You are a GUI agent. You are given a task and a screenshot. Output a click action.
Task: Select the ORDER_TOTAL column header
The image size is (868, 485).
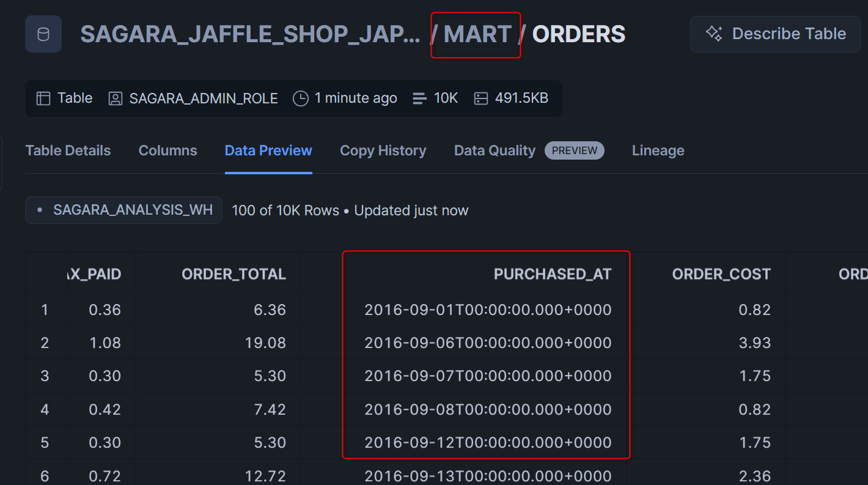[x=234, y=275]
